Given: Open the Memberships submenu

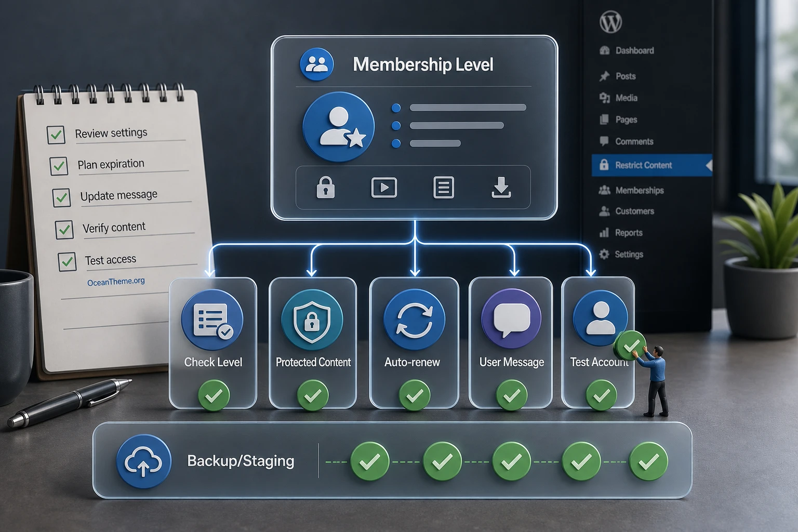Looking at the screenshot, I should coord(631,190).
